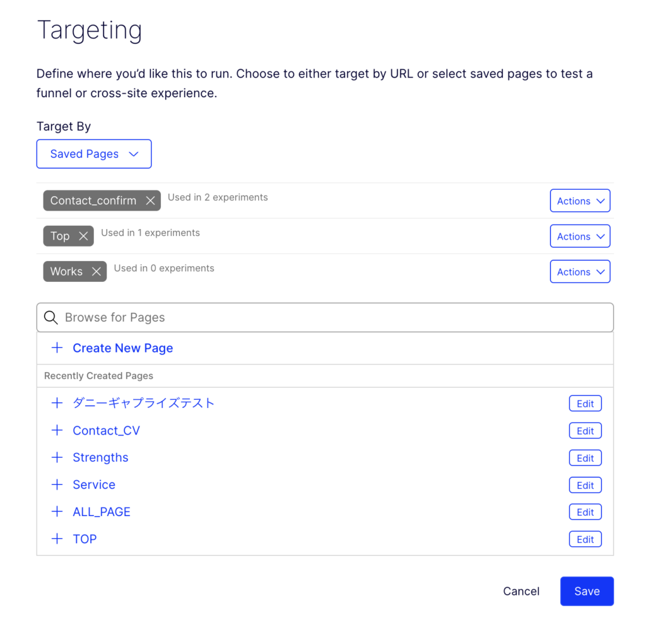This screenshot has width=646, height=644.
Task: Remove the Top page tag
Action: [x=83, y=236]
